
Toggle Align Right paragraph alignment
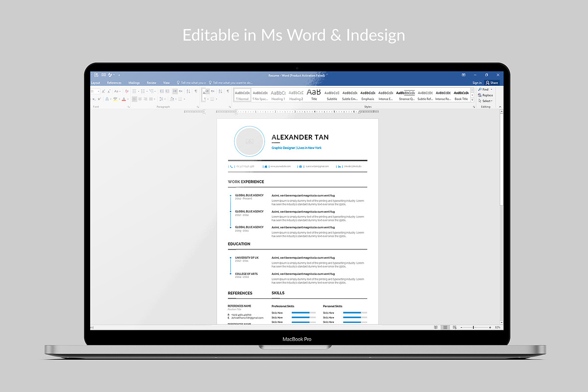(x=145, y=99)
